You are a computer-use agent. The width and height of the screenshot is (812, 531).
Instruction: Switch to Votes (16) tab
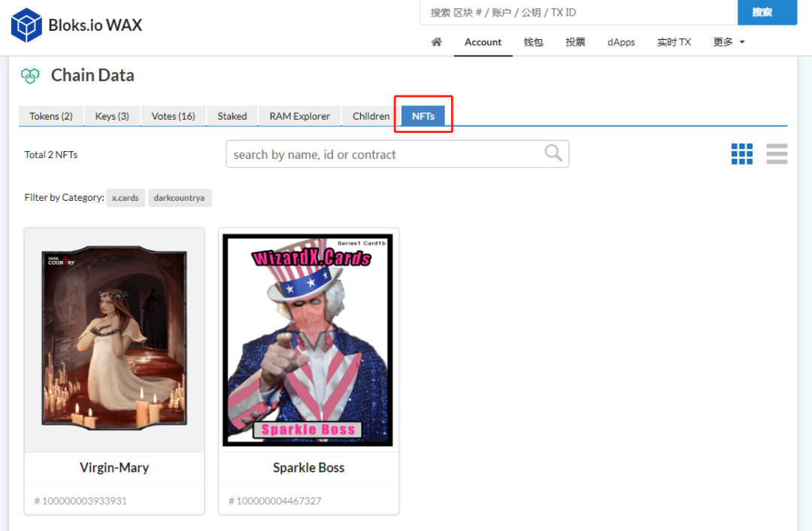173,116
